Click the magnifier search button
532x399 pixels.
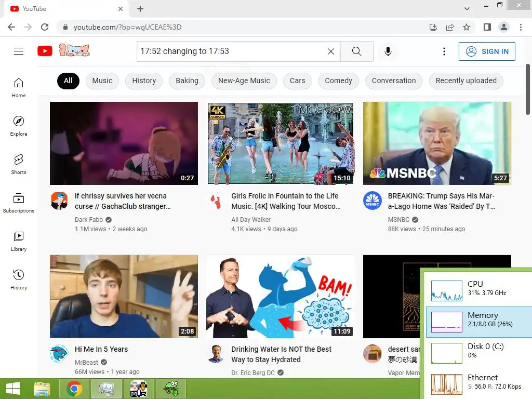[356, 51]
